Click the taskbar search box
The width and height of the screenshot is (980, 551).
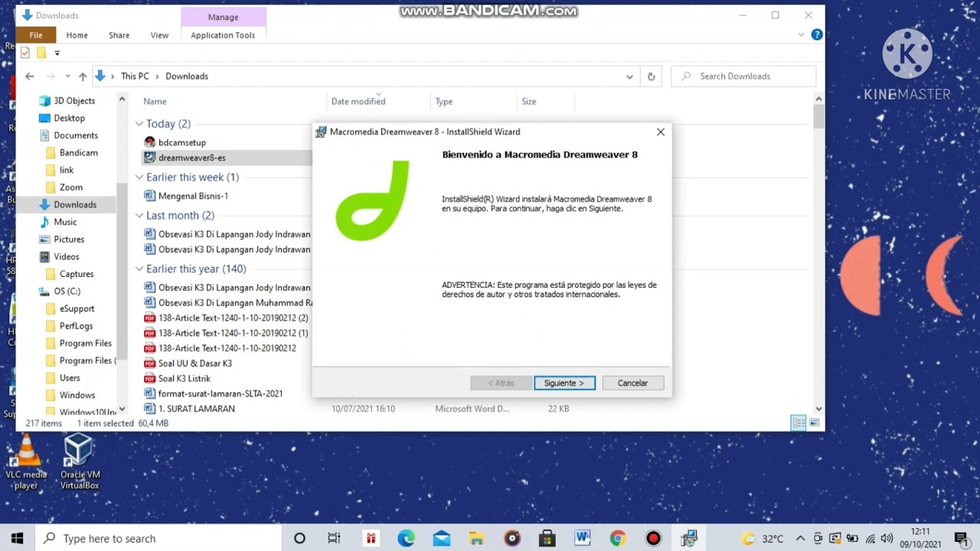click(158, 539)
